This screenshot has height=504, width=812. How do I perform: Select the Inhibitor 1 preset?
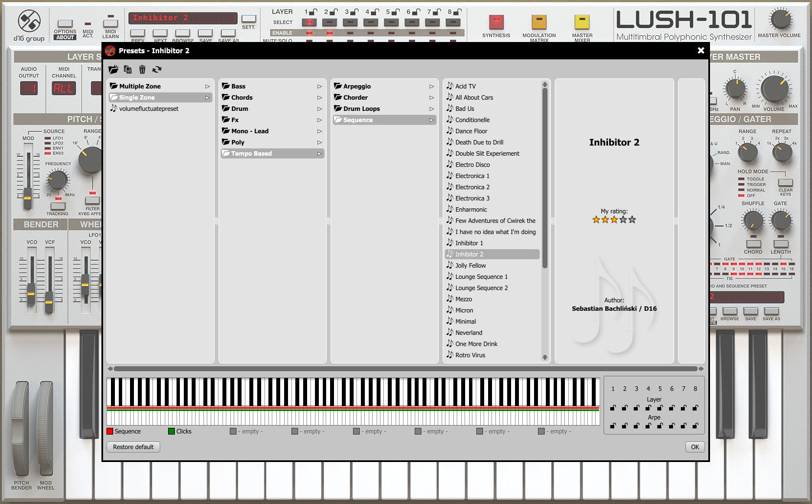coord(493,243)
